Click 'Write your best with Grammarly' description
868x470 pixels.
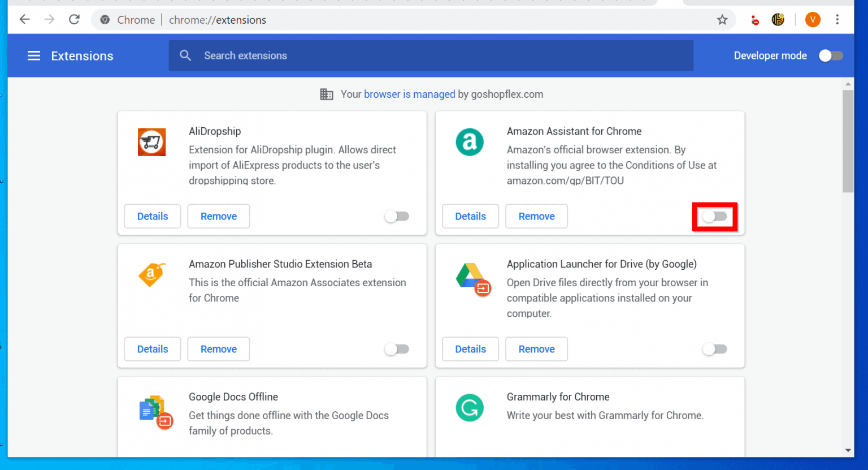tap(605, 416)
